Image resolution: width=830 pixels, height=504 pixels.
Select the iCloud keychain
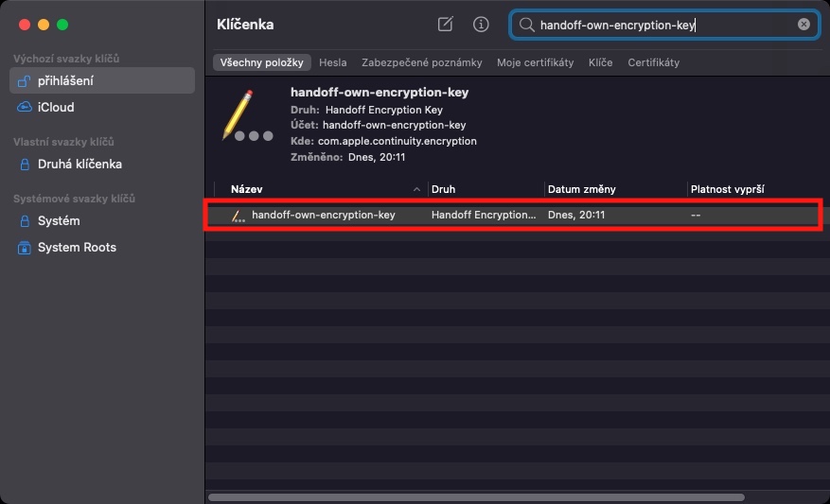[x=55, y=108]
